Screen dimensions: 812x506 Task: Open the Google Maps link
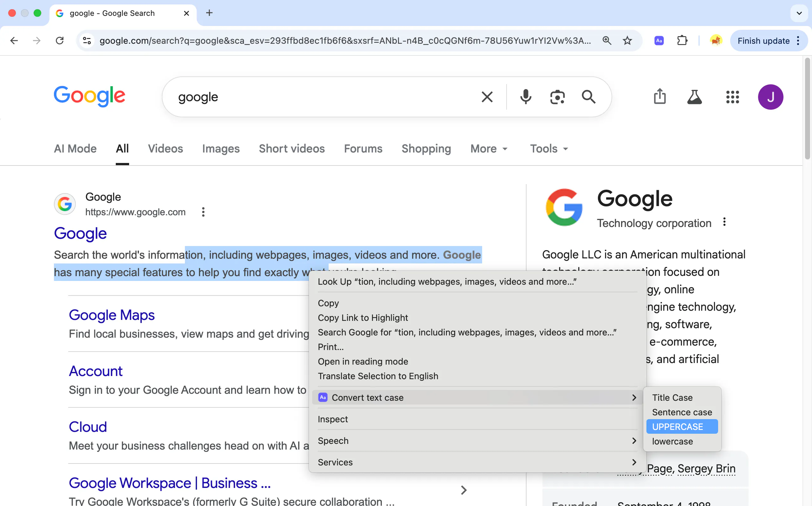click(111, 315)
